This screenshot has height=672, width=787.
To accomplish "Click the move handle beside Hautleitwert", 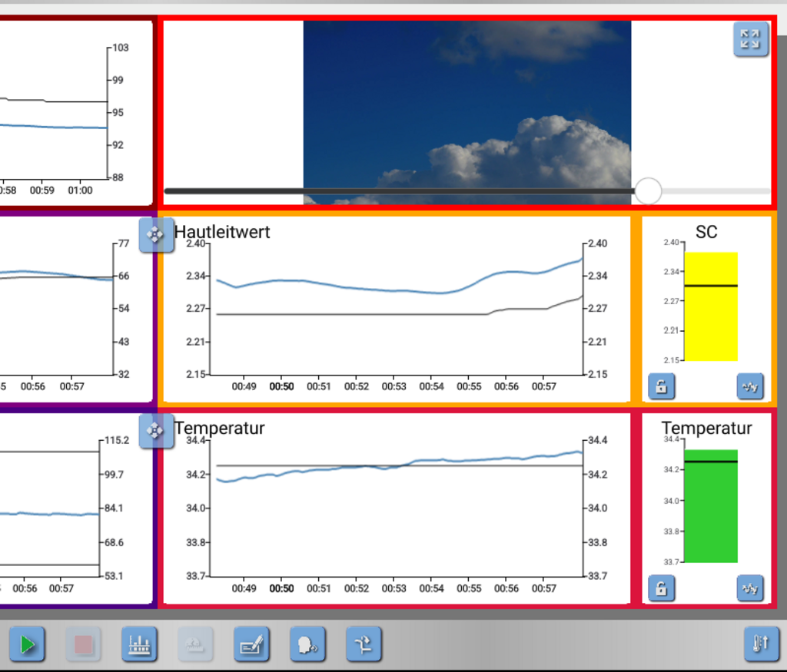I will point(155,235).
